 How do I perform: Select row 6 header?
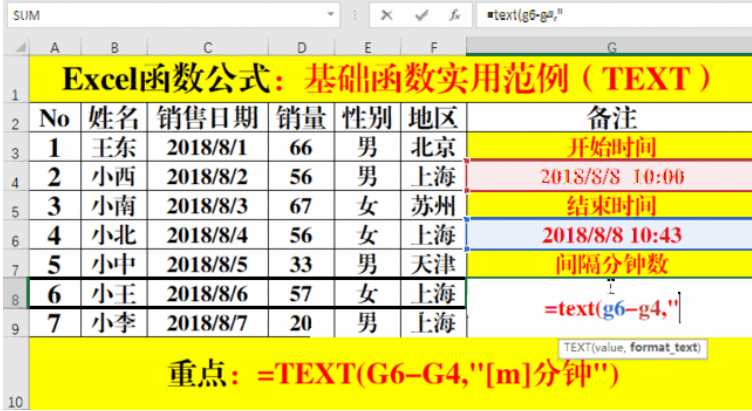16,235
